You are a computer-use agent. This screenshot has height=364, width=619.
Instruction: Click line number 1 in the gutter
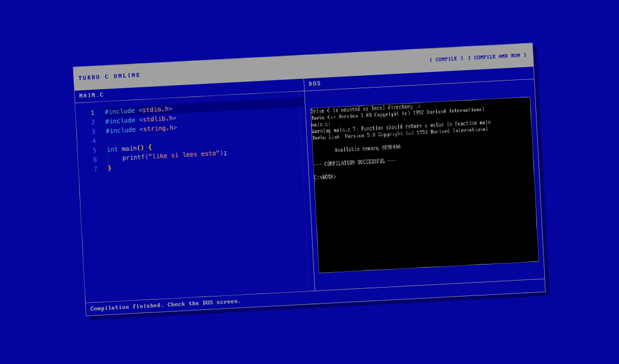coord(92,113)
